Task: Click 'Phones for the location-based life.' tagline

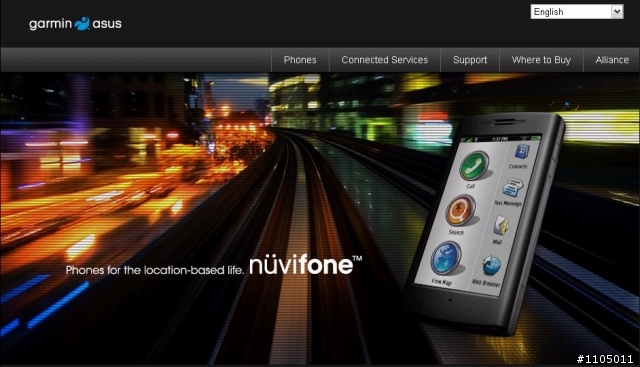Action: pos(155,270)
